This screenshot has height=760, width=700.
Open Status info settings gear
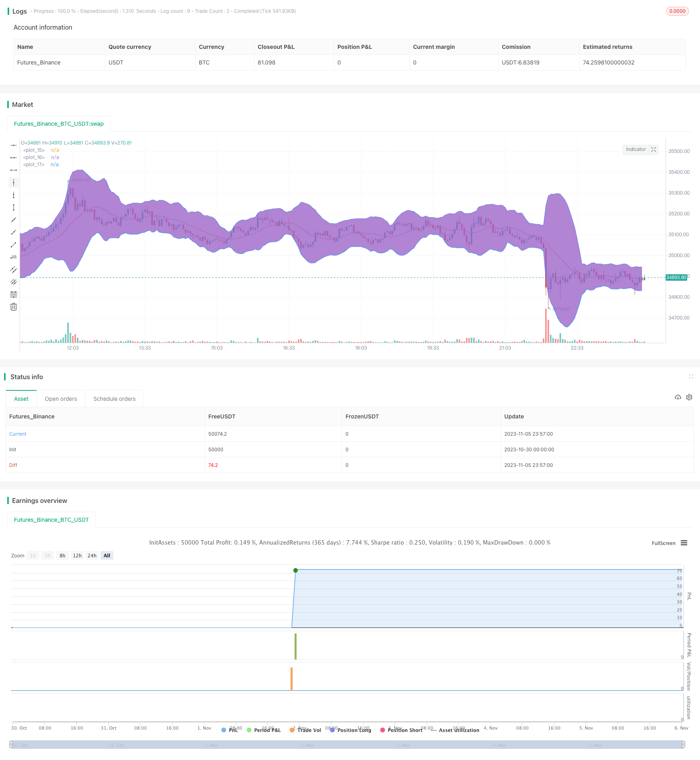(689, 397)
